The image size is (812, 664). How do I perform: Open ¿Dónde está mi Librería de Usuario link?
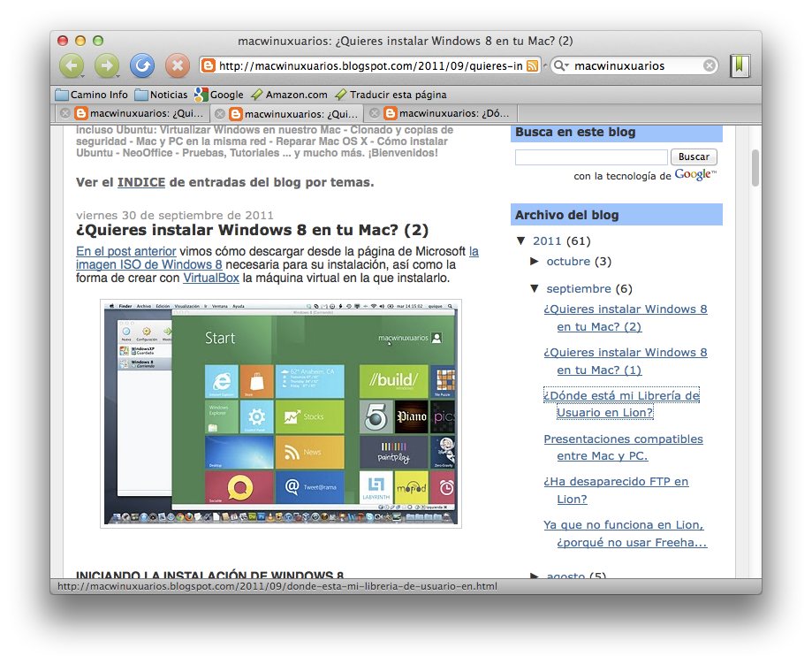(x=621, y=404)
